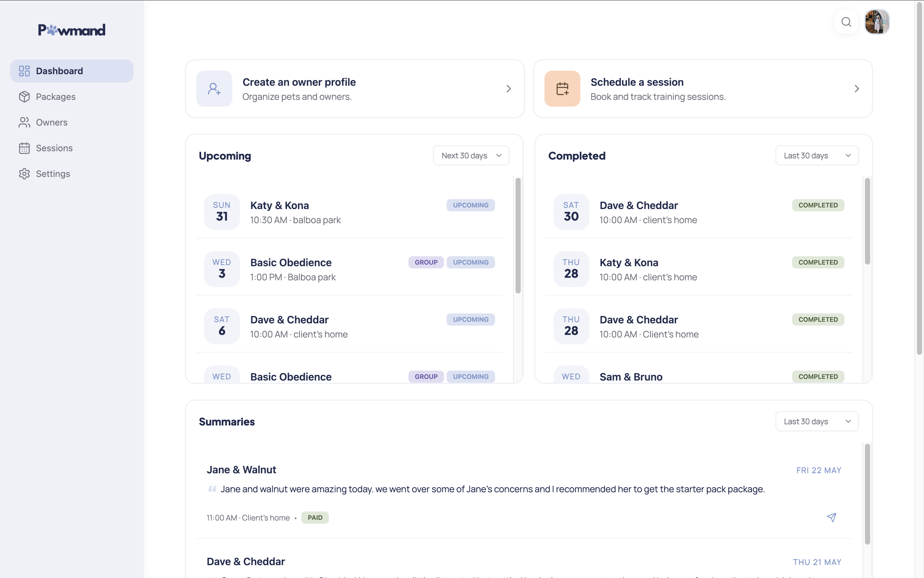Open chevron on Create an owner profile card
The image size is (924, 578).
point(509,89)
